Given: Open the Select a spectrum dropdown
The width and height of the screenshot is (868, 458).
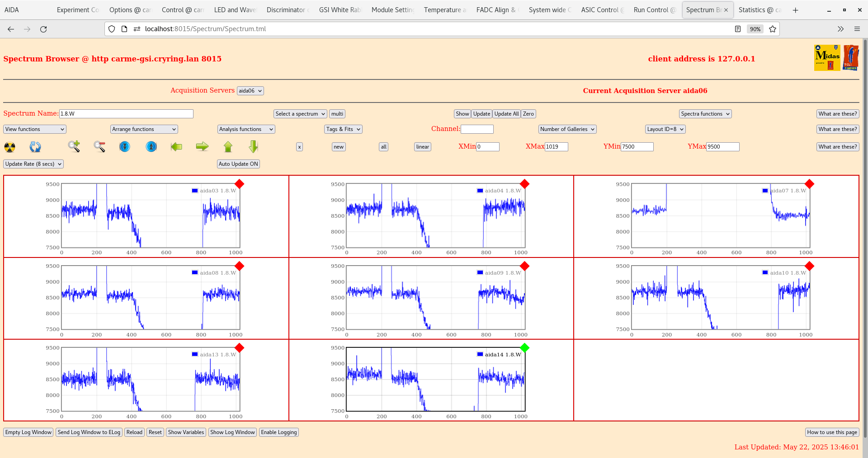Looking at the screenshot, I should click(x=300, y=113).
